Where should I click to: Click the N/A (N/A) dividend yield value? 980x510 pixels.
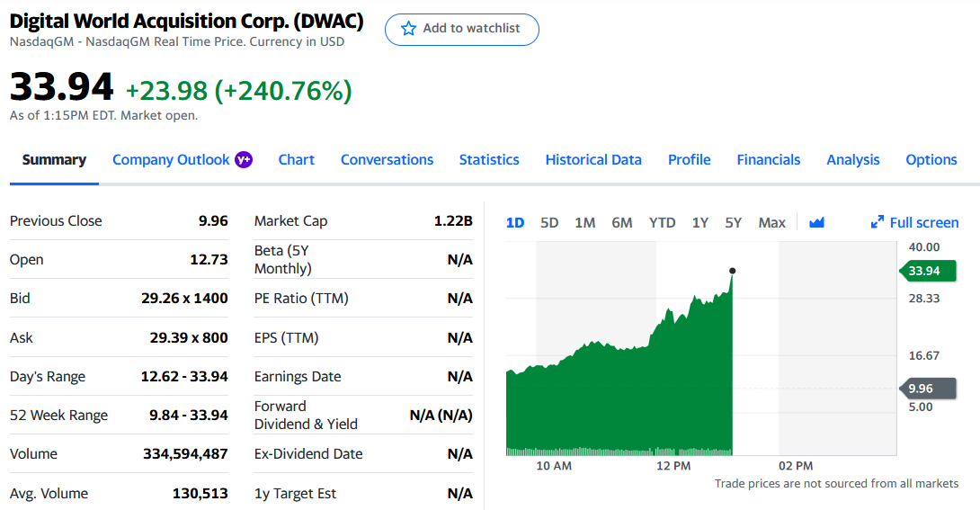[441, 415]
